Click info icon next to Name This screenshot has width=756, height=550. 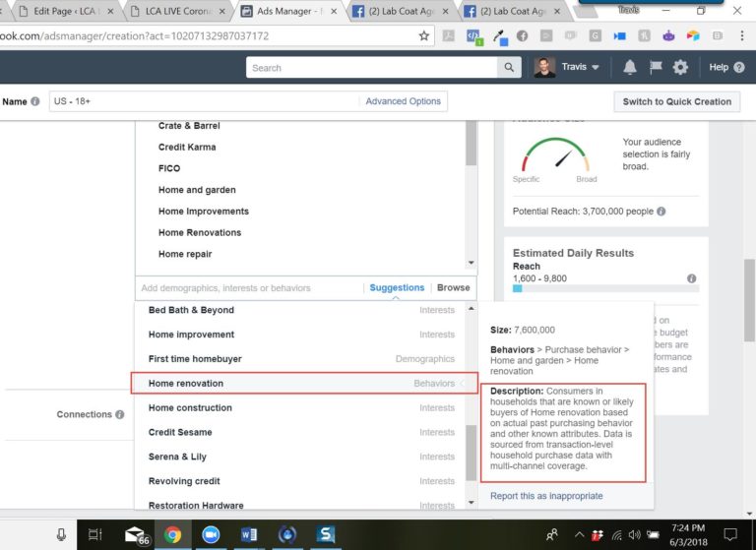point(35,101)
